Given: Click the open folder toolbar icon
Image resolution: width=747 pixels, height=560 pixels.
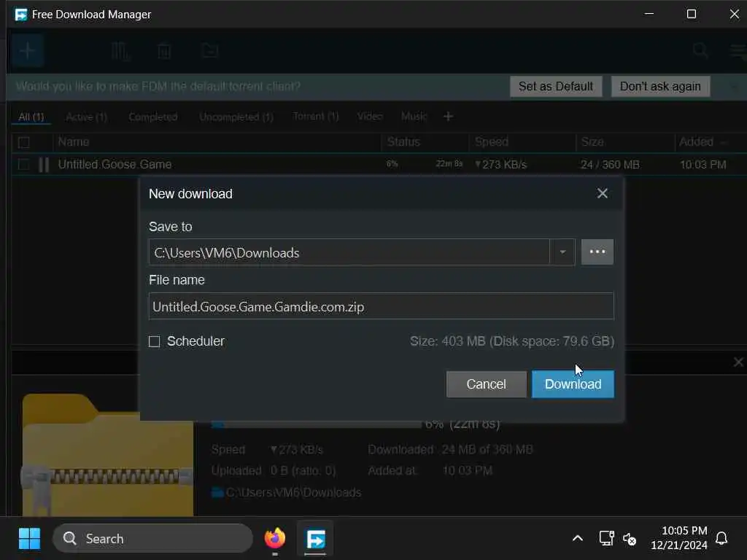Looking at the screenshot, I should pos(209,50).
